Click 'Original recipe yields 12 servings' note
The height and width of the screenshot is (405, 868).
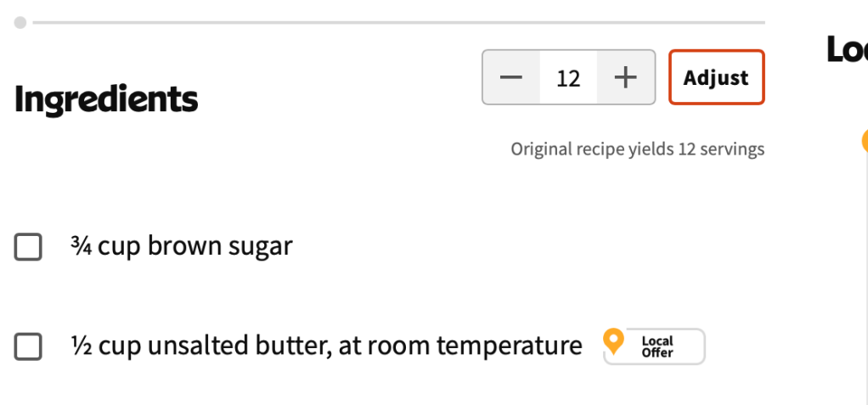tap(637, 149)
